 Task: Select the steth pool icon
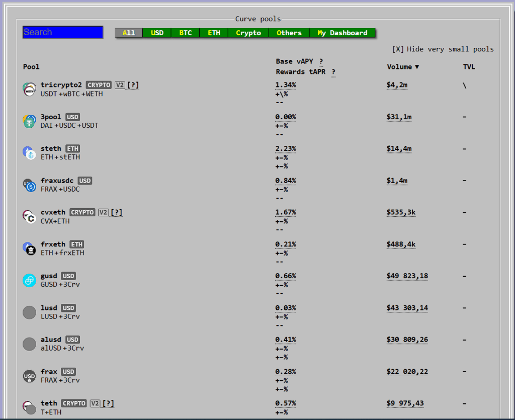coord(30,153)
